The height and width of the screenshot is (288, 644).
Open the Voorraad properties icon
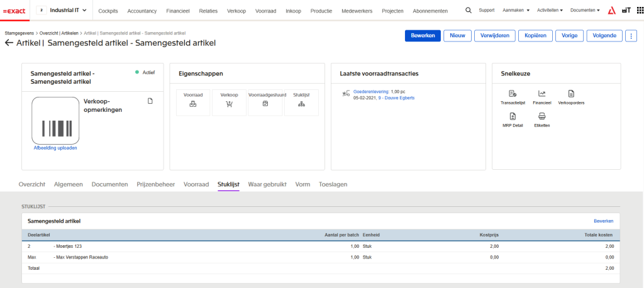click(x=192, y=104)
